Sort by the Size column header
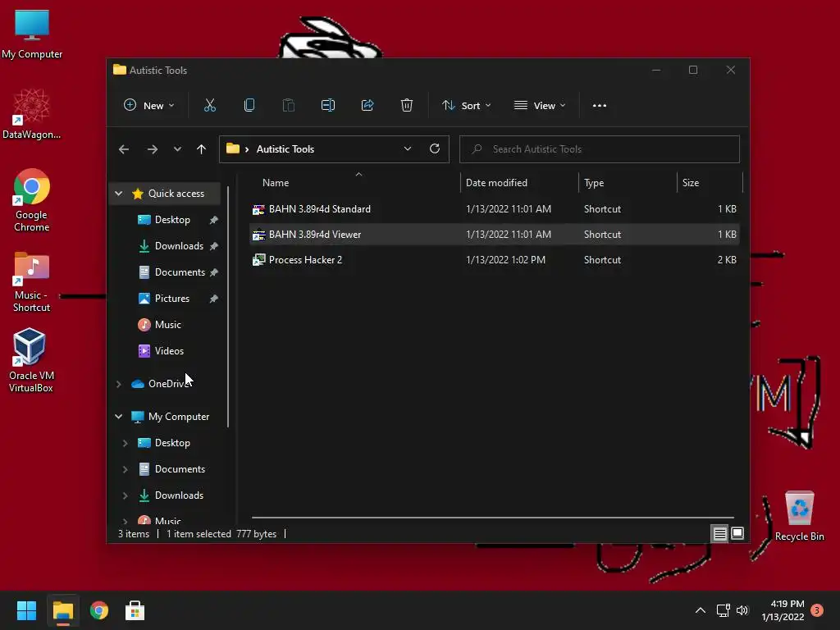The image size is (840, 630). [x=710, y=183]
